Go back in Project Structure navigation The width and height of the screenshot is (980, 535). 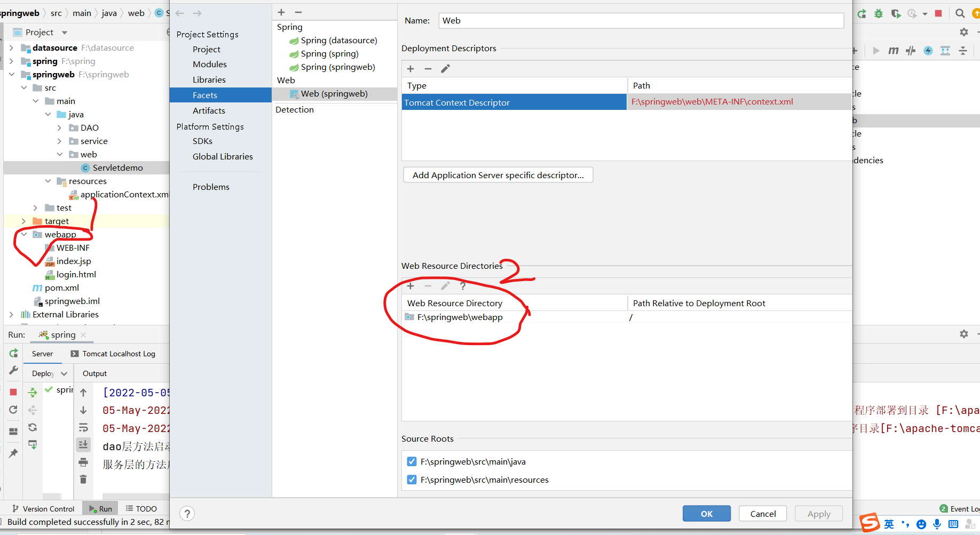pyautogui.click(x=180, y=13)
